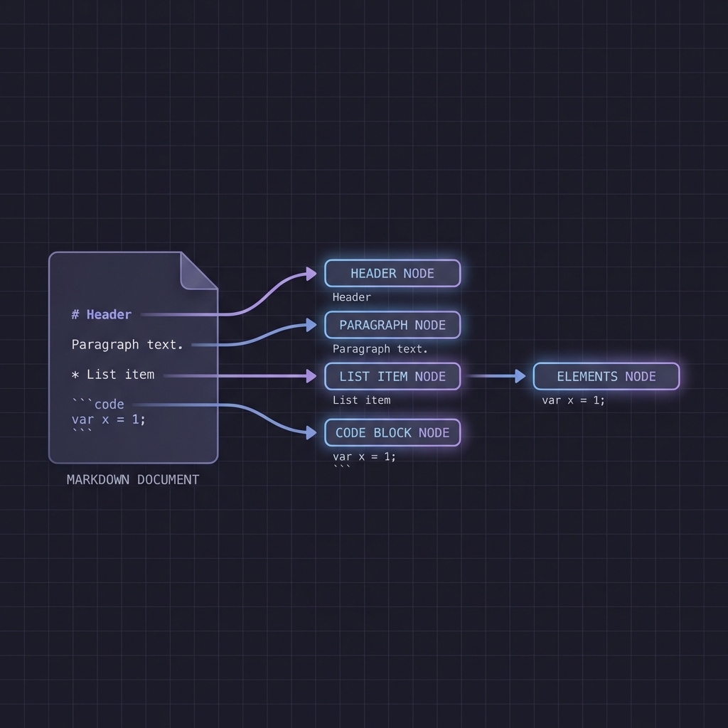728x728 pixels.
Task: Click the "List item" caption under LIST ITEM NODE
Action: [361, 400]
